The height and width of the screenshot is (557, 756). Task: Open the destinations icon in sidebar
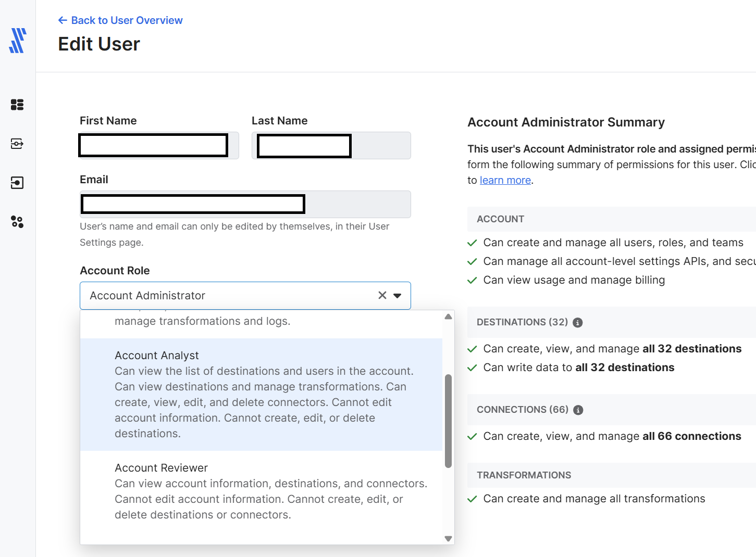click(x=17, y=183)
